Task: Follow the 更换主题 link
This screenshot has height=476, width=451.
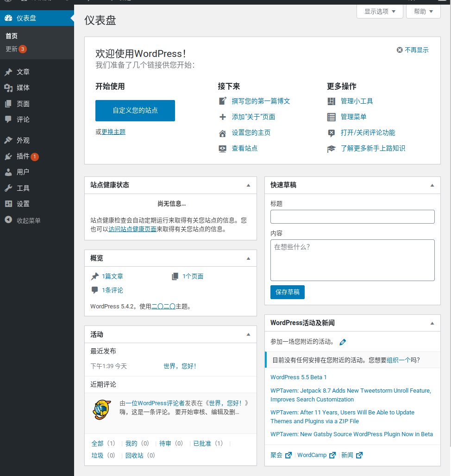Action: [x=113, y=132]
